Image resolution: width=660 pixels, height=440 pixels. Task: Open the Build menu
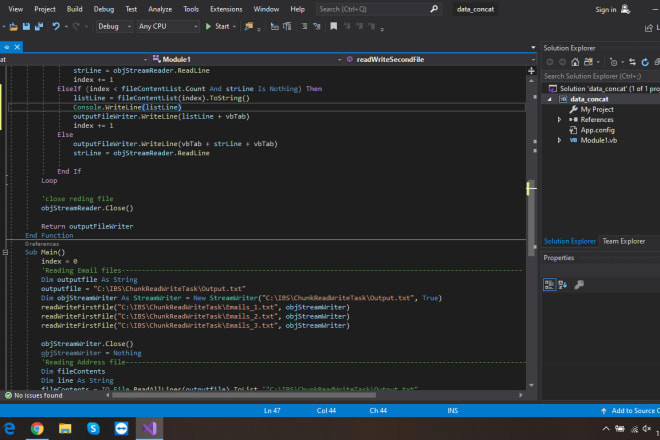75,9
